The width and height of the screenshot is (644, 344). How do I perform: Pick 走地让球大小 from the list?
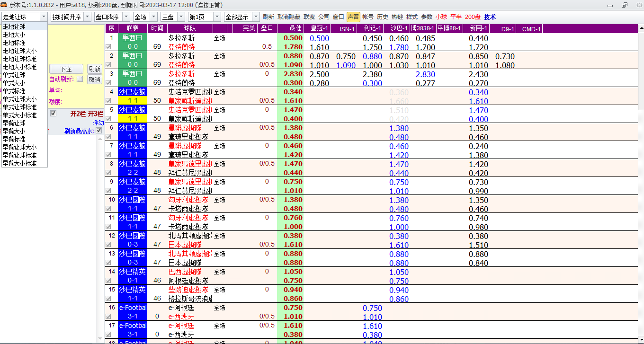click(x=25, y=51)
